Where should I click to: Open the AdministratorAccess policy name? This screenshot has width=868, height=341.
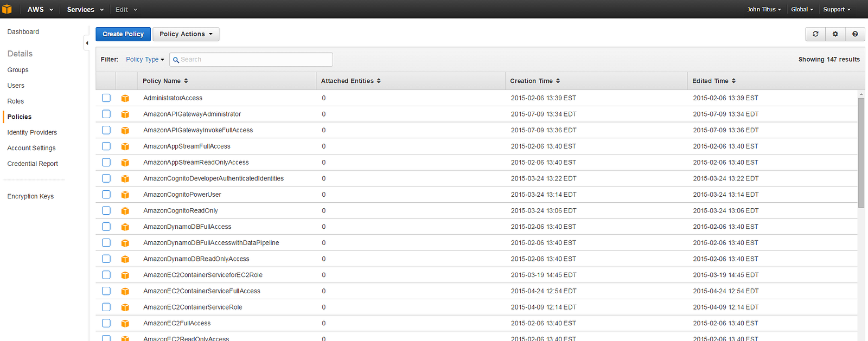click(173, 98)
